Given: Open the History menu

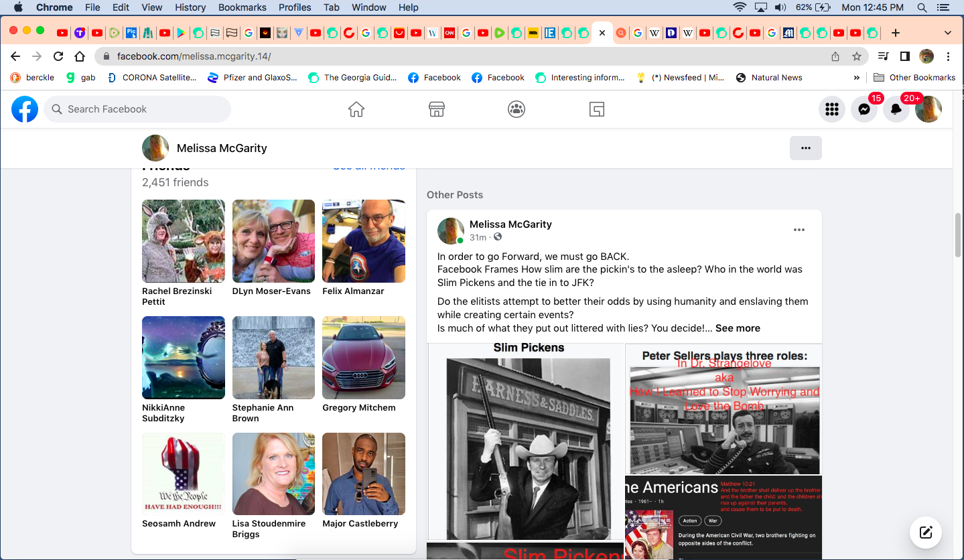Looking at the screenshot, I should 190,7.
